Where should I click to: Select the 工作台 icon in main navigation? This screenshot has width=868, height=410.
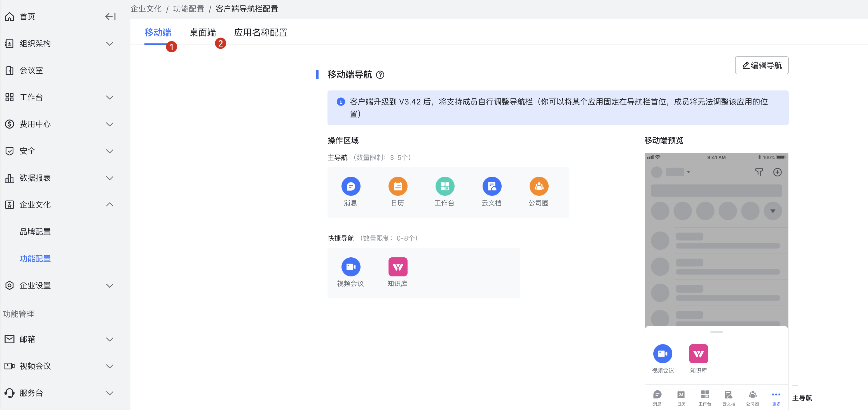pos(445,186)
